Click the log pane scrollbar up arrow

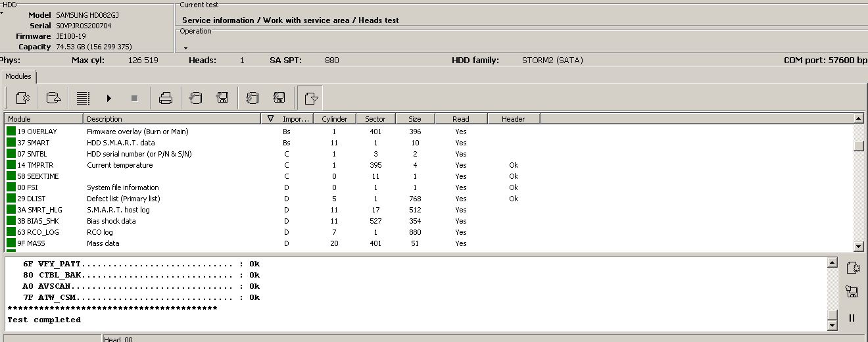(x=832, y=264)
